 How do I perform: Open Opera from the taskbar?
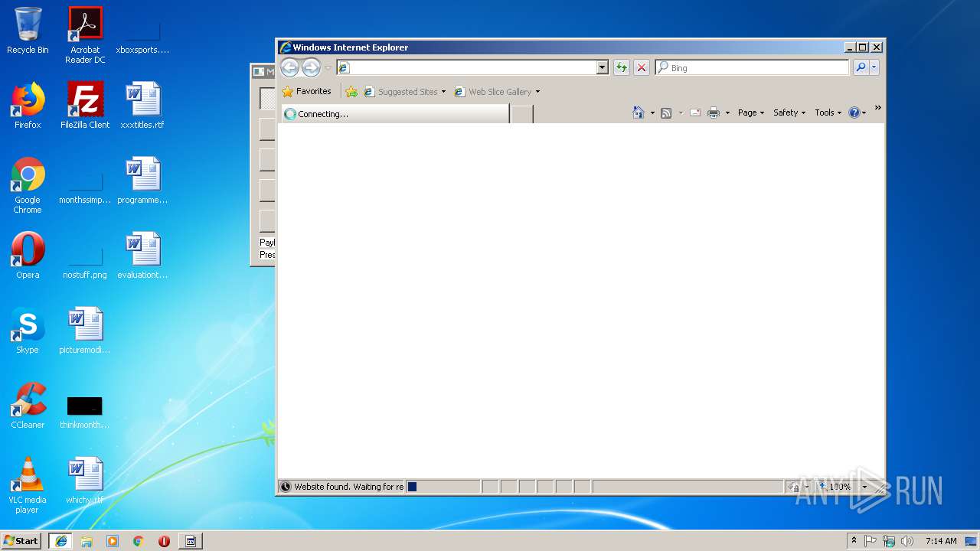pyautogui.click(x=164, y=541)
